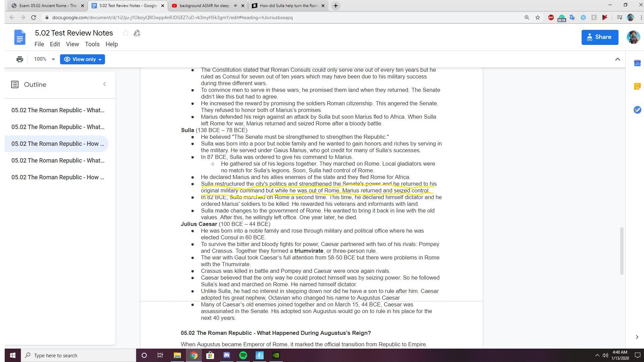644x362 pixels.
Task: Click the print icon in toolbar
Action: click(x=20, y=59)
